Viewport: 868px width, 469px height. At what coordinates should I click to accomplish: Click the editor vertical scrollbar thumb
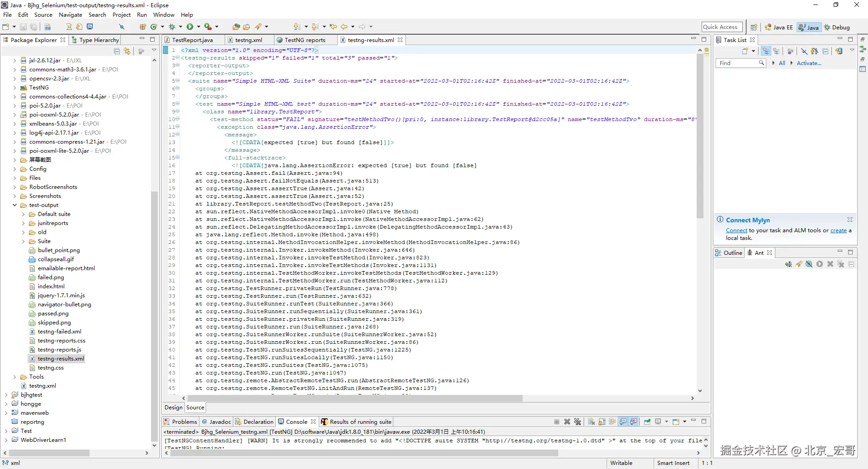pyautogui.click(x=700, y=136)
